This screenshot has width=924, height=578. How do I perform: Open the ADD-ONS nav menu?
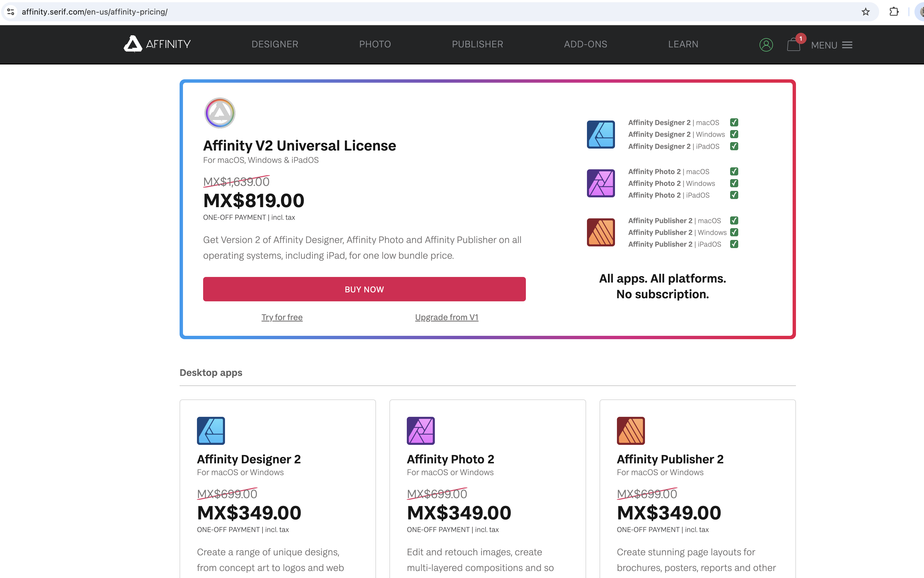pyautogui.click(x=586, y=44)
